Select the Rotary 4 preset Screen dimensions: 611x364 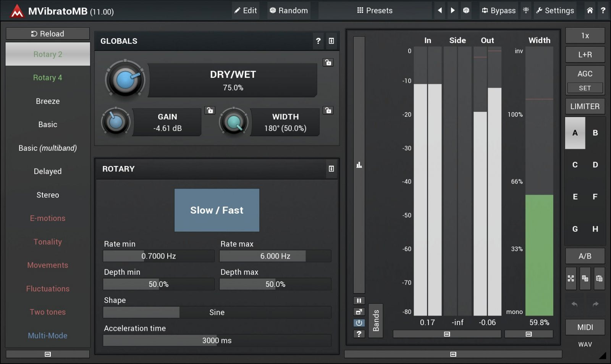click(x=48, y=77)
